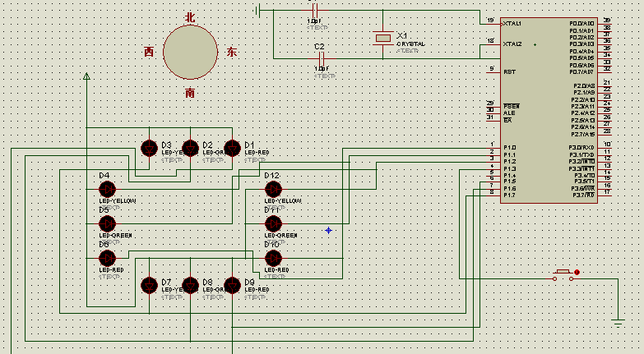Screen dimensions: 644x354
Task: Click the RST pin label
Action: click(509, 71)
